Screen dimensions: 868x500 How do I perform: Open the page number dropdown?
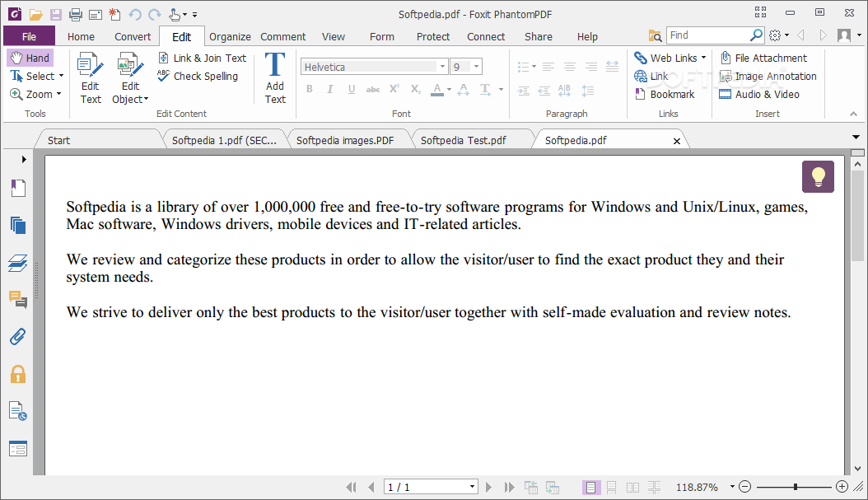coord(472,488)
